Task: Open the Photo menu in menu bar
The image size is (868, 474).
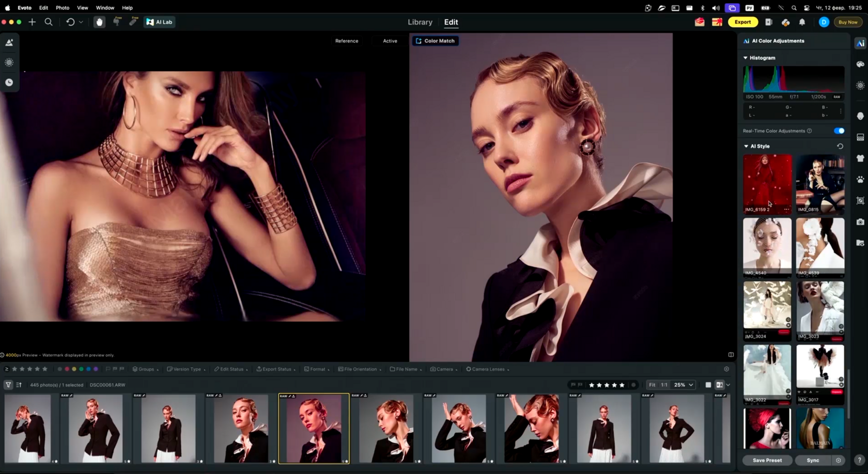Action: point(63,8)
